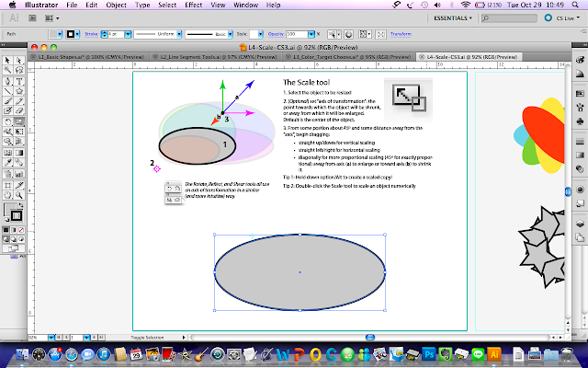
Task: Select the Artboard tool
Action: pyautogui.click(x=7, y=185)
